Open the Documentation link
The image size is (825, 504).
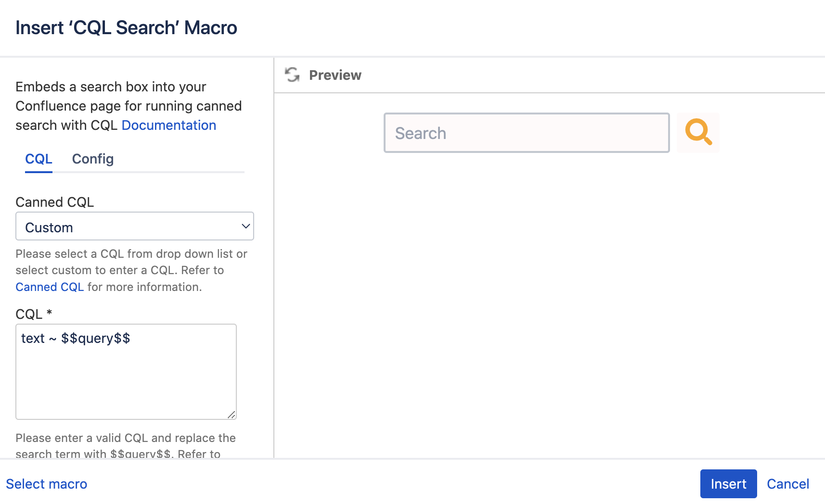(x=168, y=126)
